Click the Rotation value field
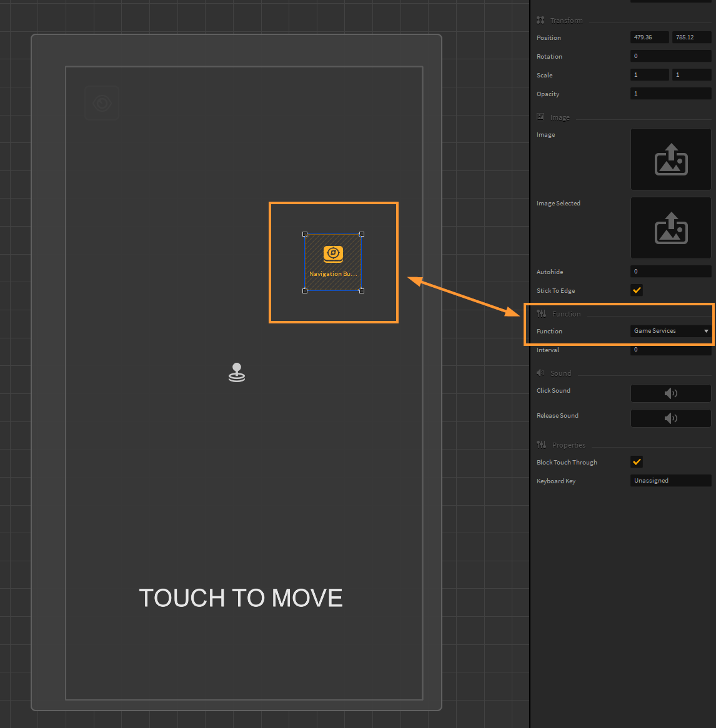 pos(670,56)
